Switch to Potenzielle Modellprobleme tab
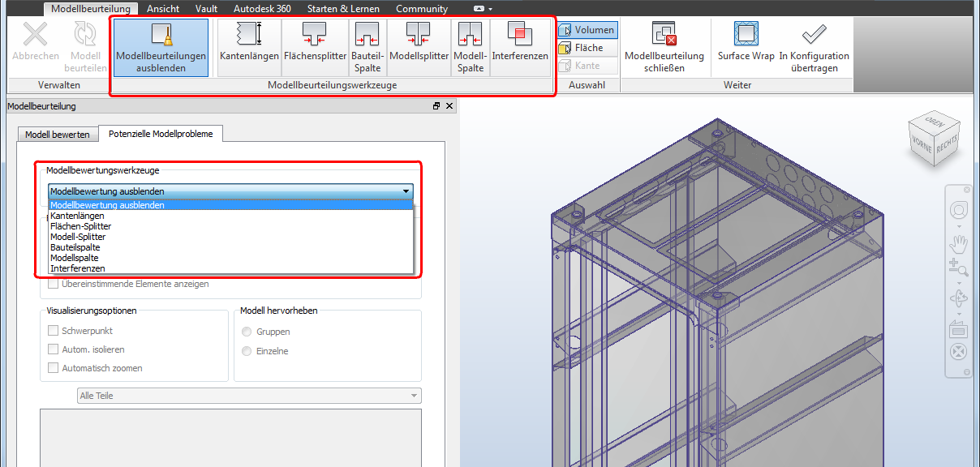 161,134
